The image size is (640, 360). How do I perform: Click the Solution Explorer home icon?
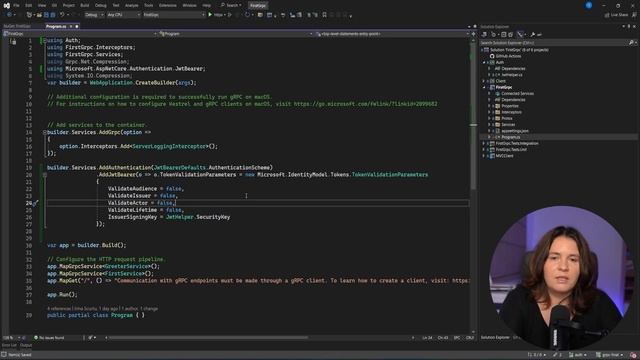click(x=484, y=35)
